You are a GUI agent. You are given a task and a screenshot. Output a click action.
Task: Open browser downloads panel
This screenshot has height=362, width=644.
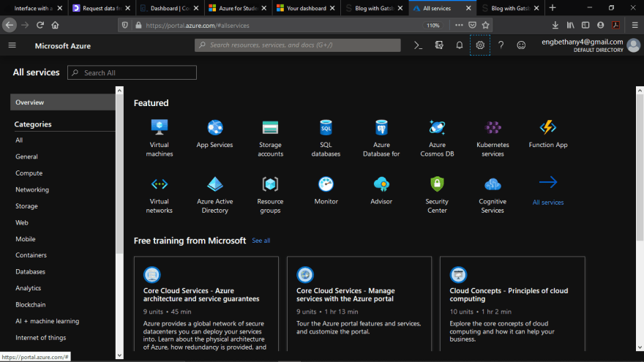pos(555,25)
